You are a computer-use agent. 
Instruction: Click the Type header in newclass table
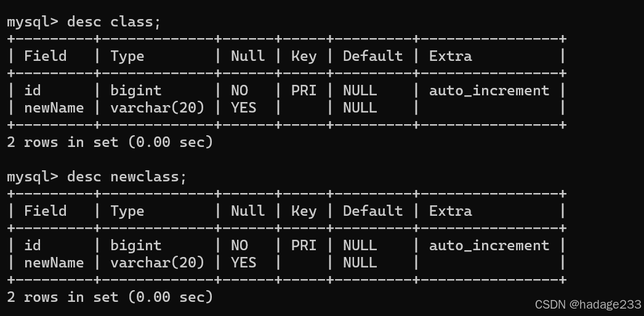(x=127, y=211)
